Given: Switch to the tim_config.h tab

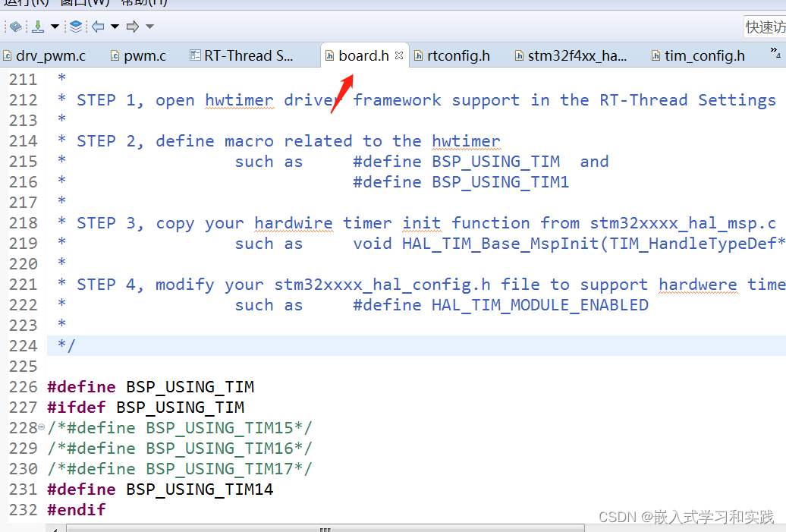Looking at the screenshot, I should click(702, 55).
